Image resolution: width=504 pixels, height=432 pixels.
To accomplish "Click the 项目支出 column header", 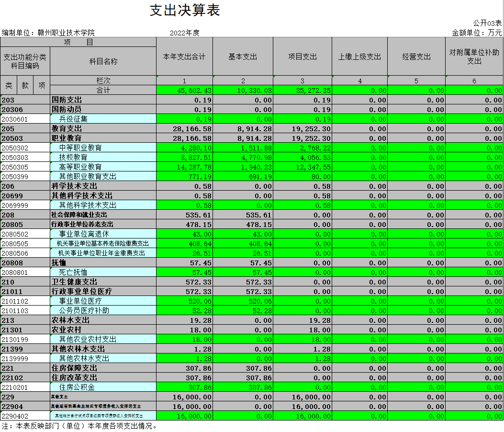I will pos(302,57).
